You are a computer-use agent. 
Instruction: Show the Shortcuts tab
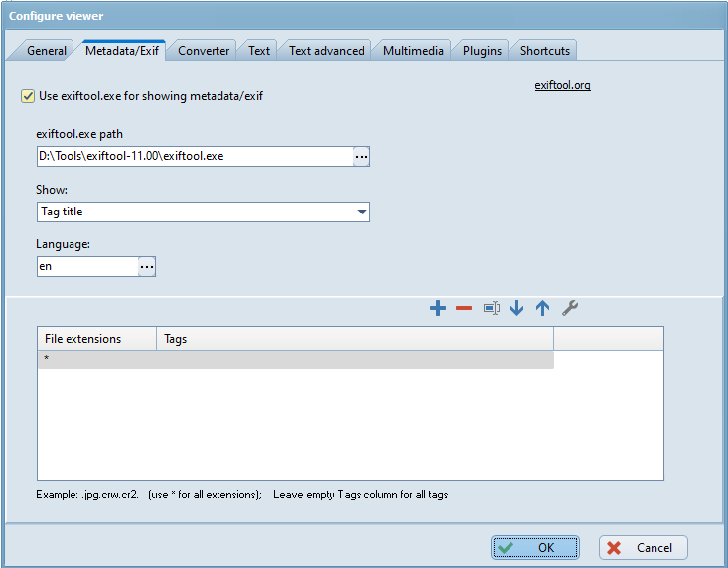544,51
